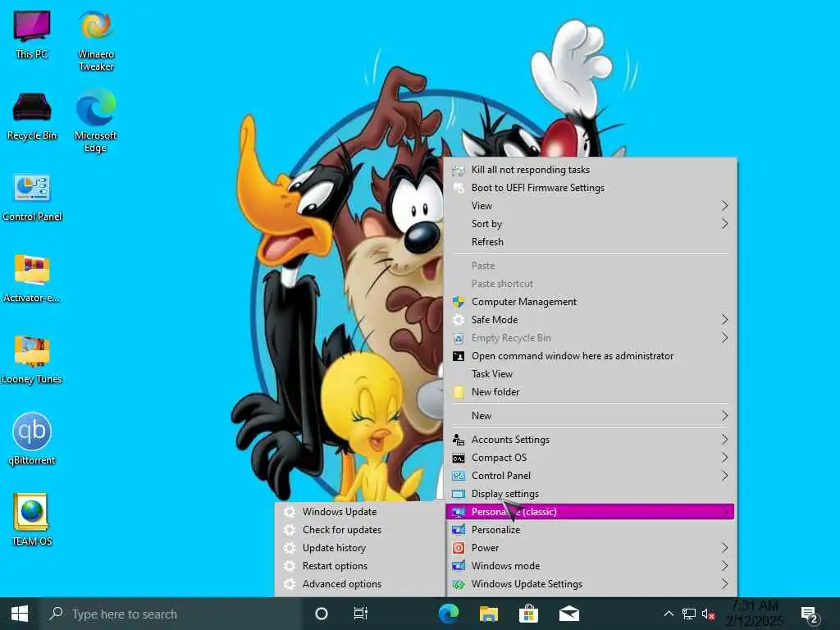The image size is (840, 630).
Task: Expand the Compact OS submenu arrow
Action: coord(724,458)
